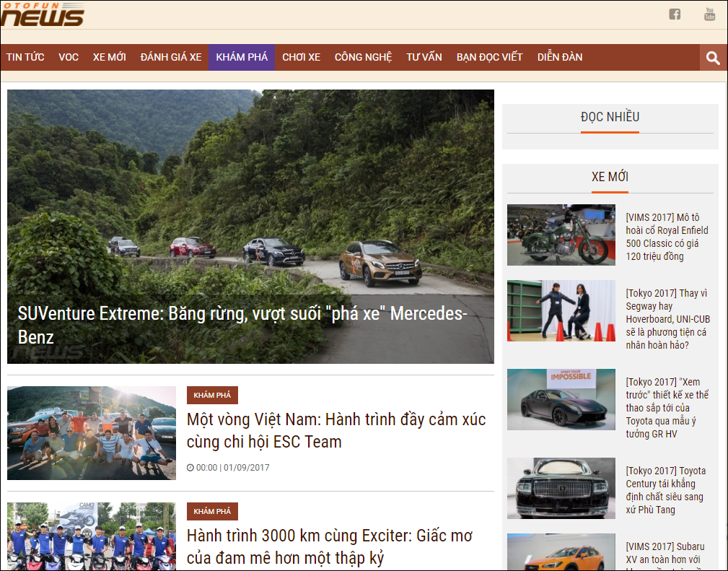Click the black GR HV concept thumbnail

pyautogui.click(x=561, y=400)
